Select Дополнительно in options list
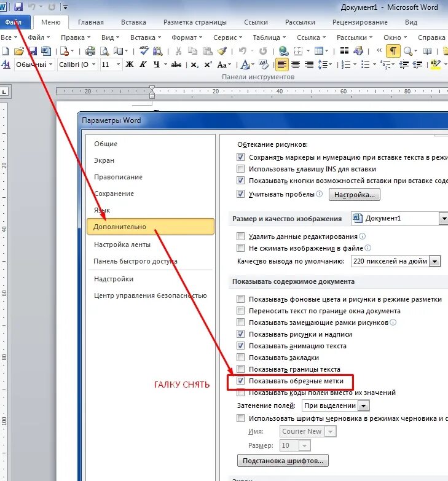The image size is (448, 481). 151,227
